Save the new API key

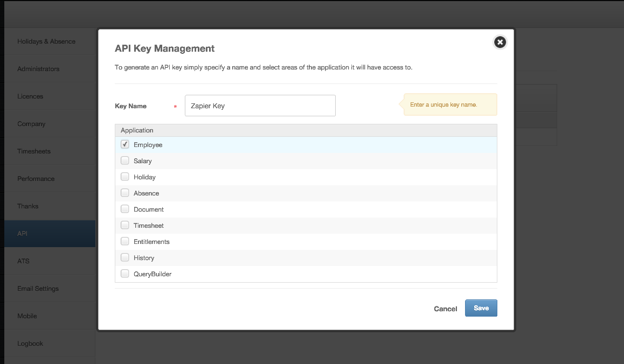[481, 308]
